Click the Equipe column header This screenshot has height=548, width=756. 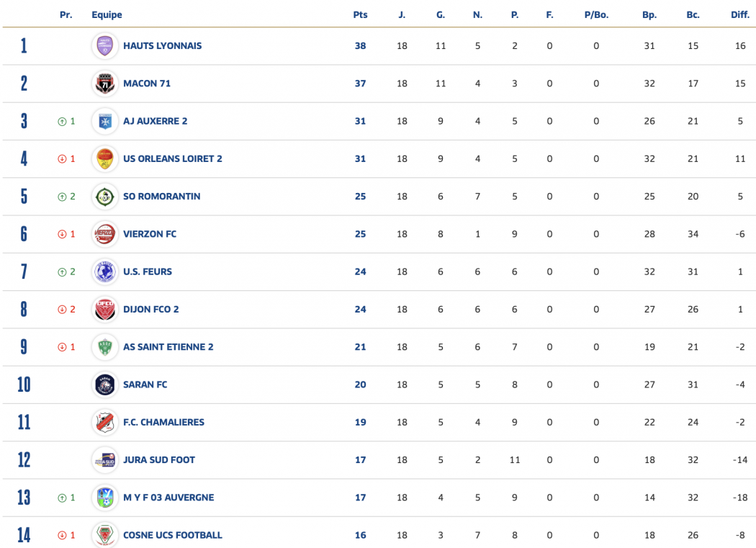point(107,15)
